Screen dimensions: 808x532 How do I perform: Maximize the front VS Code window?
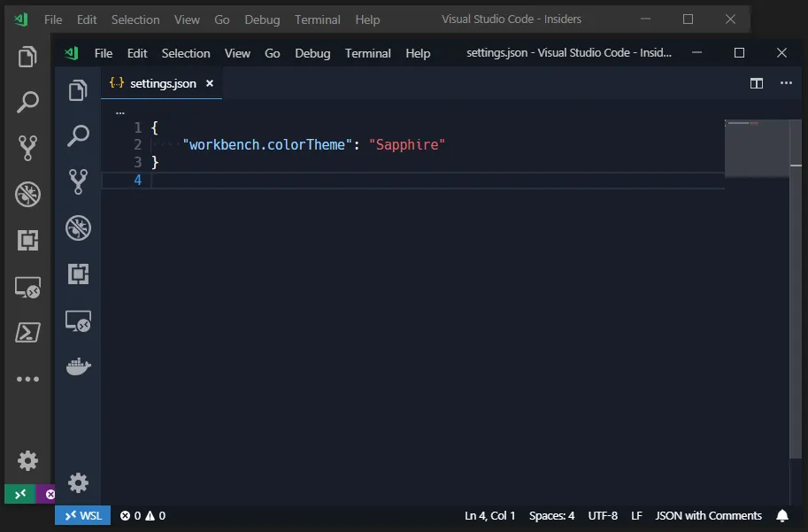coord(739,52)
